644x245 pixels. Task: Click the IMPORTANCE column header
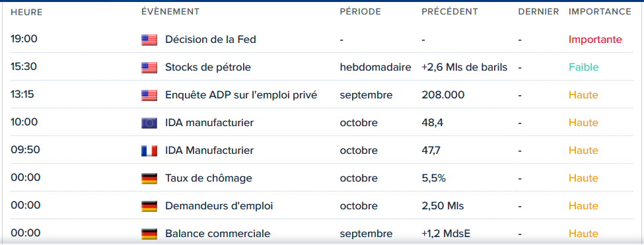[x=600, y=12]
